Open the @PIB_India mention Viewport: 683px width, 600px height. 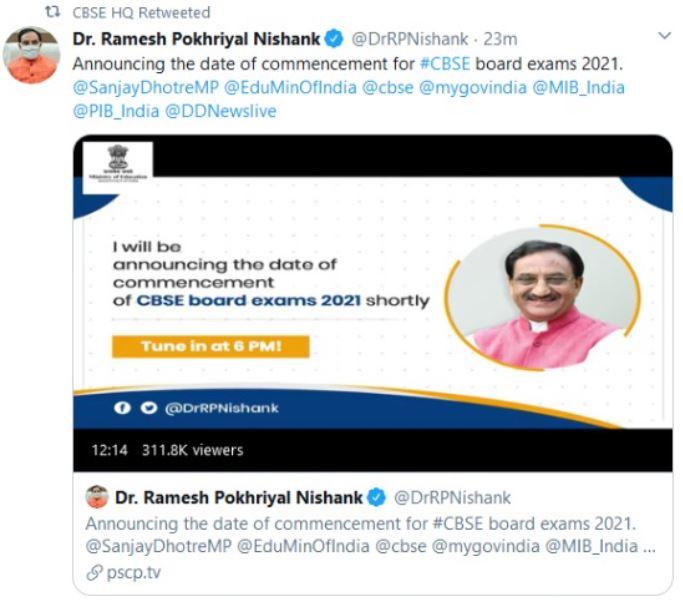116,111
